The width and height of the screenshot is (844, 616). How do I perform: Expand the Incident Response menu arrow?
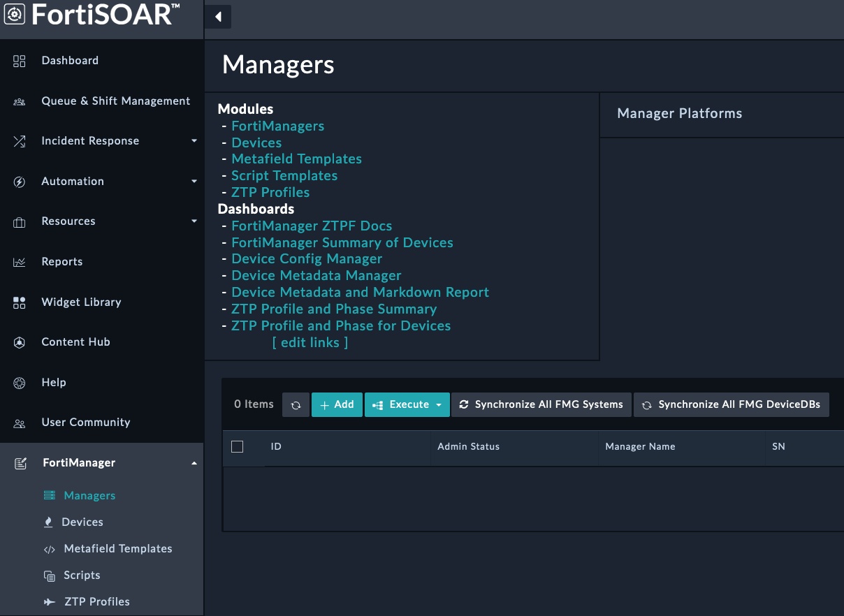[x=194, y=141]
